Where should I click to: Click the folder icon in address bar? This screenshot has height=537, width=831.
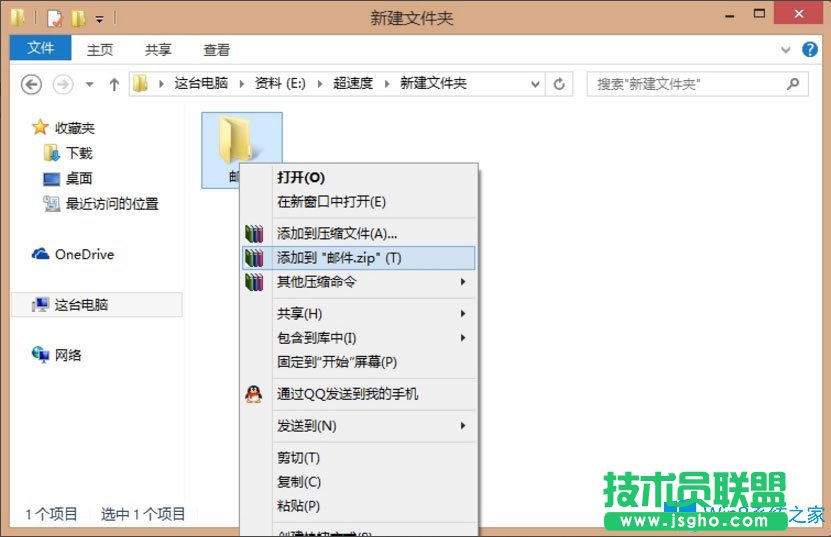[140, 84]
